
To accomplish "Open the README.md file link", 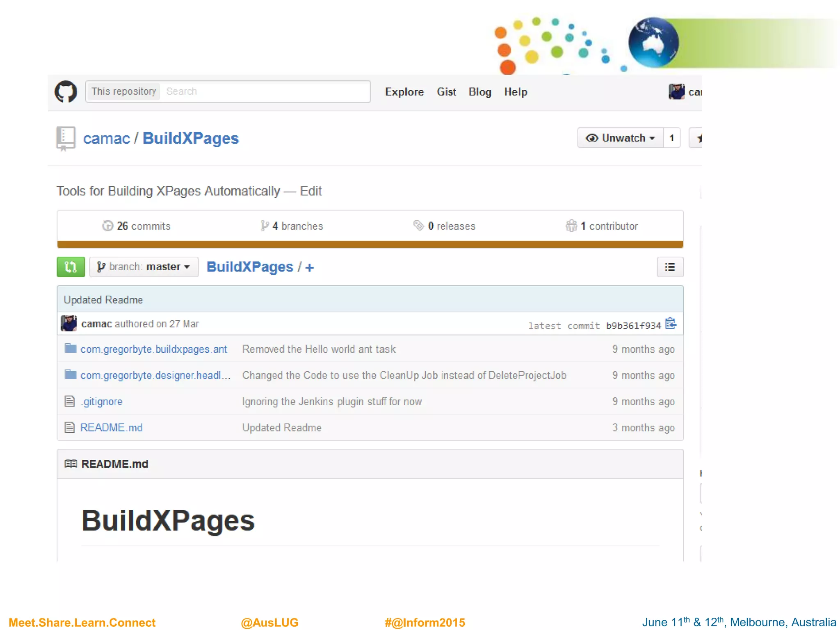I will (111, 428).
